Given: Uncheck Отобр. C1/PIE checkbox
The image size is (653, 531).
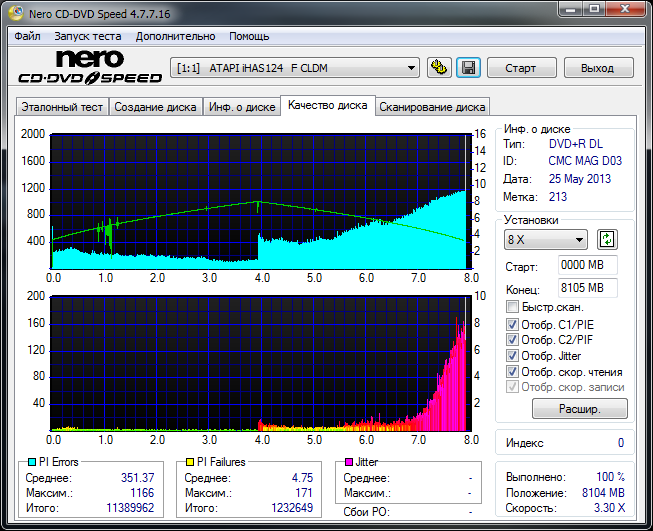Looking at the screenshot, I should point(512,324).
